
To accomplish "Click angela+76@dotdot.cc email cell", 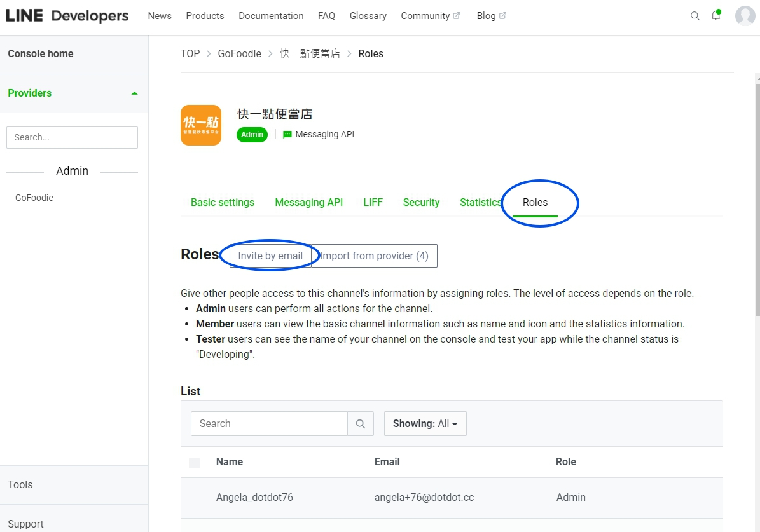I will click(424, 497).
